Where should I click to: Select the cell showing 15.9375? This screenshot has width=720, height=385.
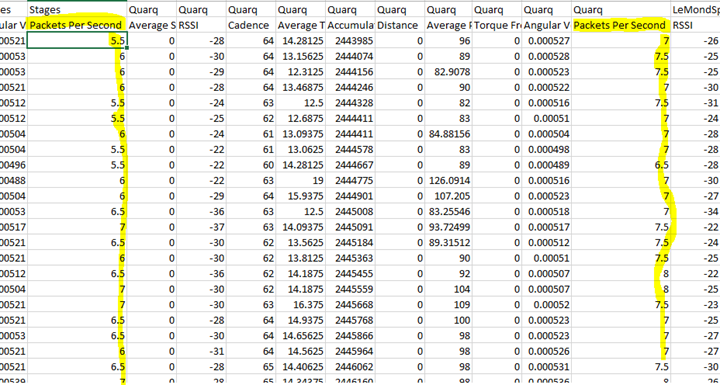[300, 196]
